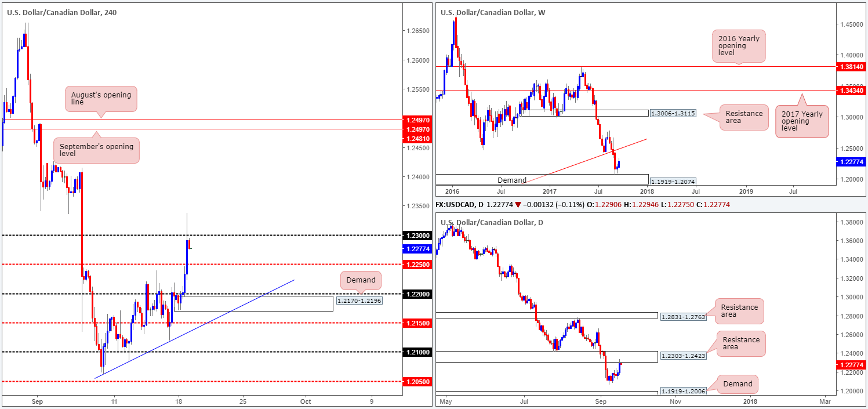
Task: Click '2019' on the weekly time axis
Action: coord(746,191)
